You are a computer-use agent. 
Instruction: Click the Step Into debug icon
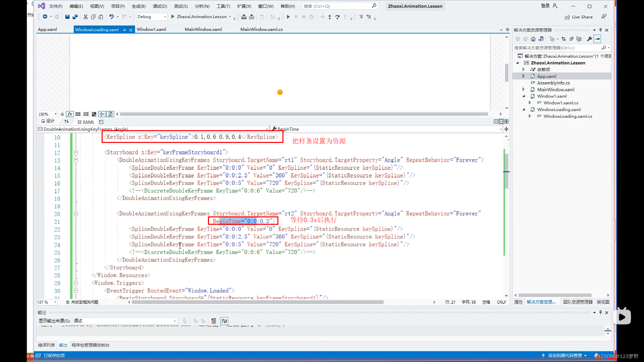(330, 17)
